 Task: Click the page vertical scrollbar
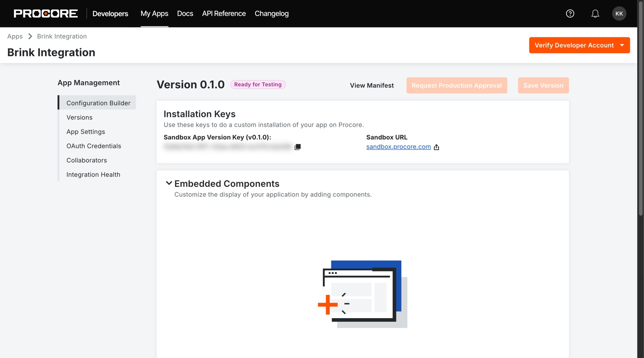click(x=640, y=109)
